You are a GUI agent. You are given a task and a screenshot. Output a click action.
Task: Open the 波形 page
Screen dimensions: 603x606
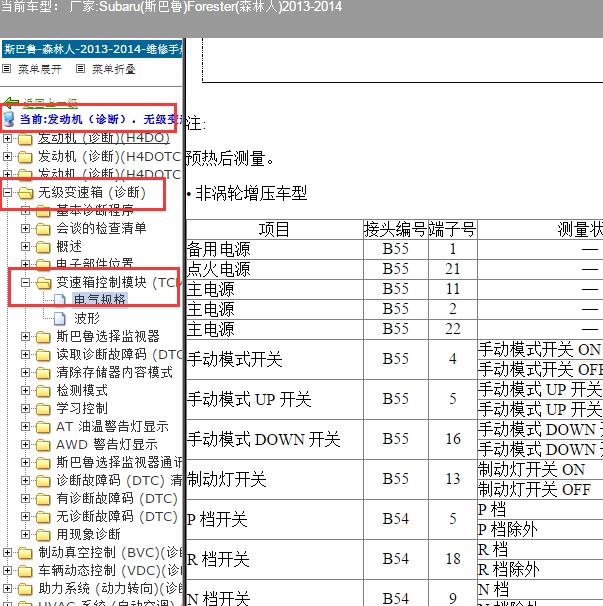87,319
